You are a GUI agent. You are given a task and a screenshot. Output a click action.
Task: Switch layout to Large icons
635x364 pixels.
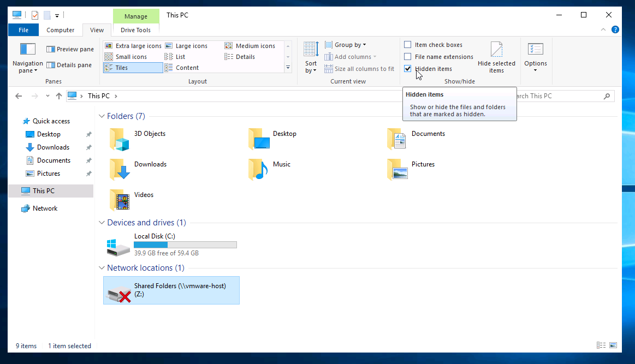[186, 46]
